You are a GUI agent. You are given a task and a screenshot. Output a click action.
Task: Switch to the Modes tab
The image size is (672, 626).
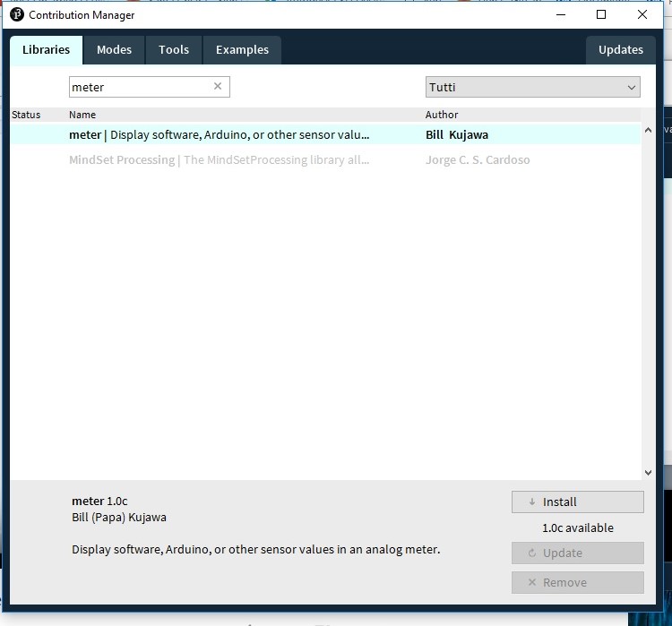tap(114, 50)
